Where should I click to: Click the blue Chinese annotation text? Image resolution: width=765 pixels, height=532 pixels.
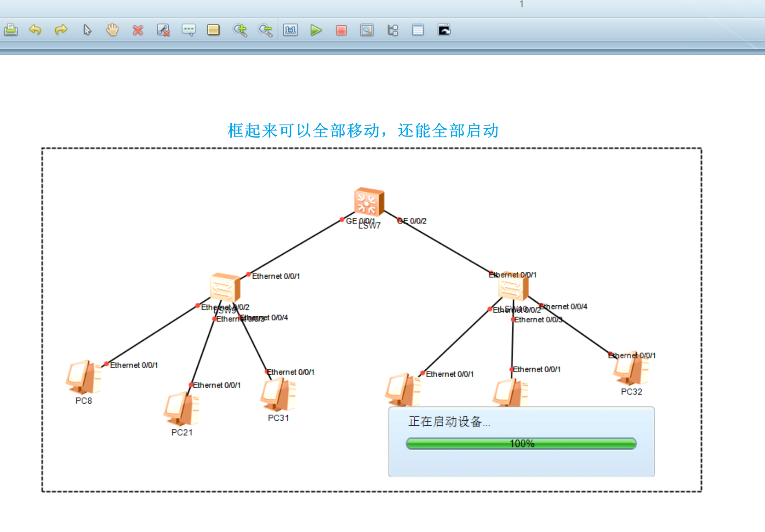[363, 131]
